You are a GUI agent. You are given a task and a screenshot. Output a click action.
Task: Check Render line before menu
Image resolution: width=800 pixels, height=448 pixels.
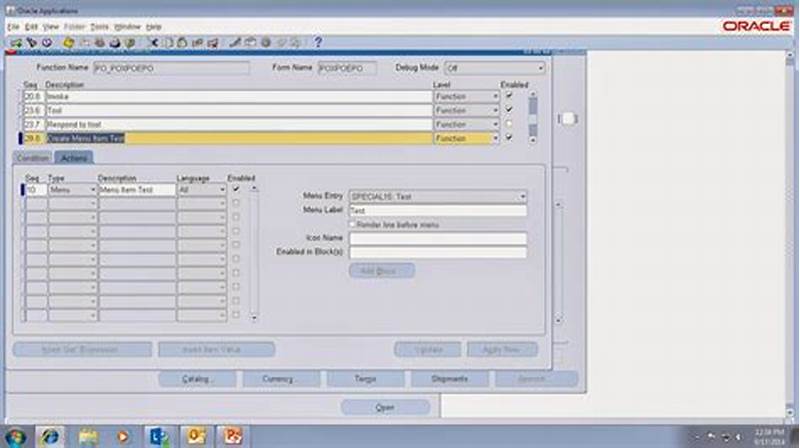tap(352, 225)
